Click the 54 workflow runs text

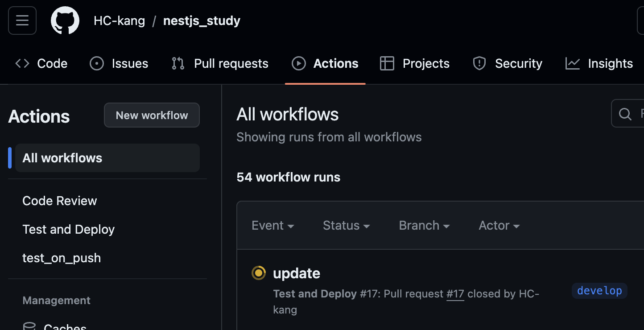tap(288, 177)
